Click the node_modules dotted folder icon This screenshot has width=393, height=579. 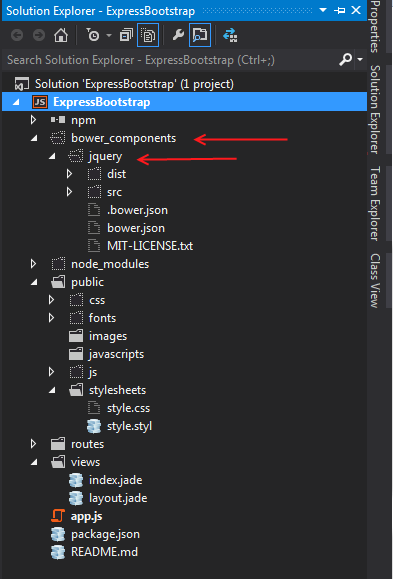pyautogui.click(x=58, y=264)
